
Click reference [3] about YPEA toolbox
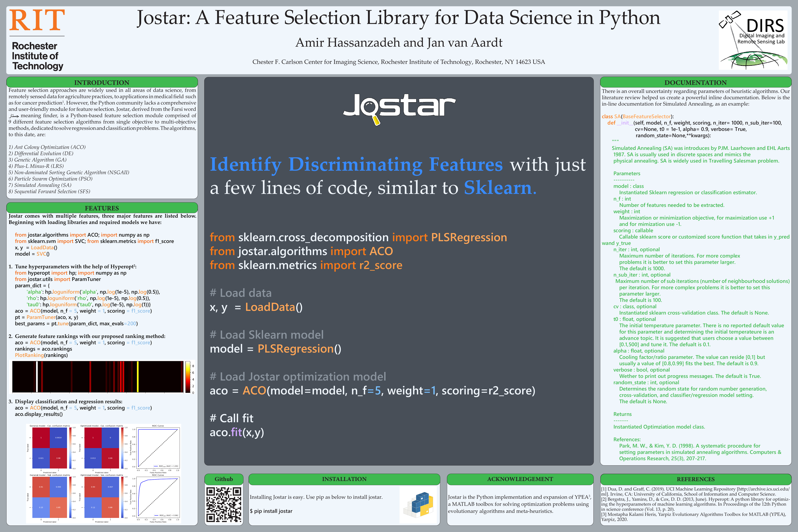[694, 517]
